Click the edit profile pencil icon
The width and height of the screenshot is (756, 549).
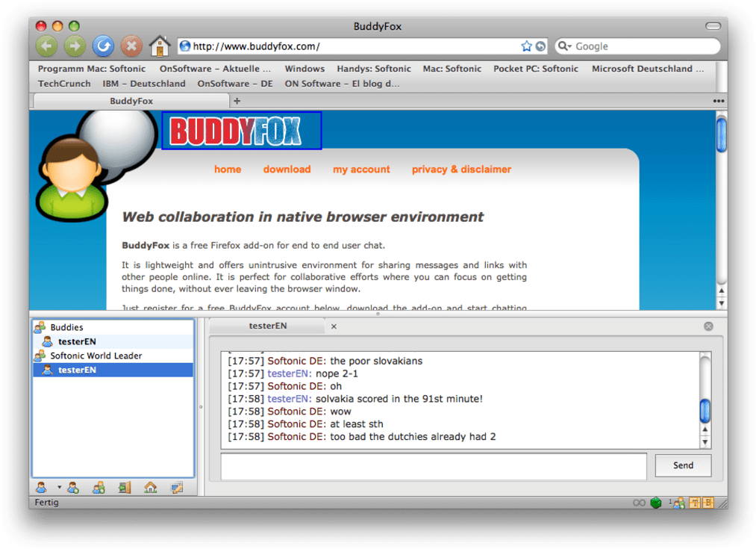(x=176, y=488)
